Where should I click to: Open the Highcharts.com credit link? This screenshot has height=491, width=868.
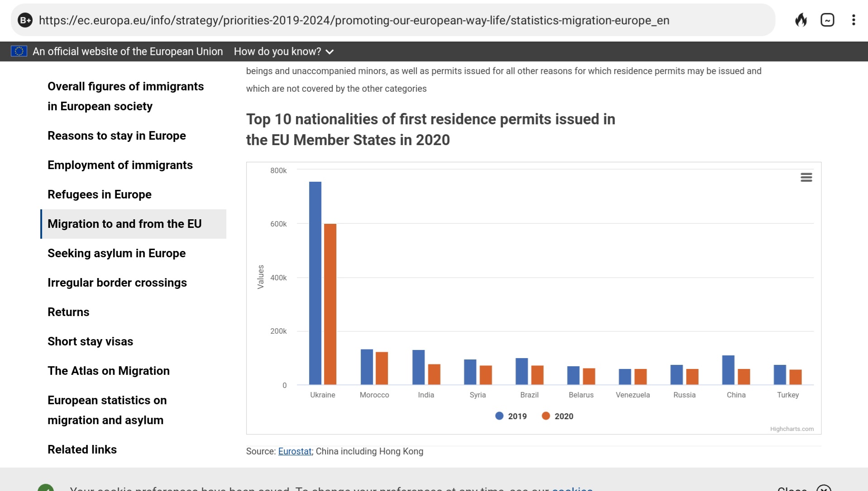pyautogui.click(x=792, y=429)
